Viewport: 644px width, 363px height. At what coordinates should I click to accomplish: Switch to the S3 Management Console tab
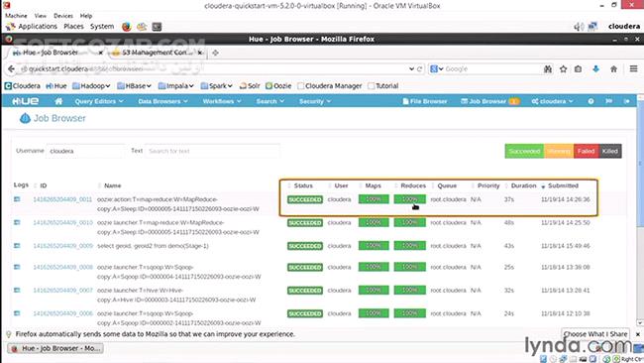[157, 53]
